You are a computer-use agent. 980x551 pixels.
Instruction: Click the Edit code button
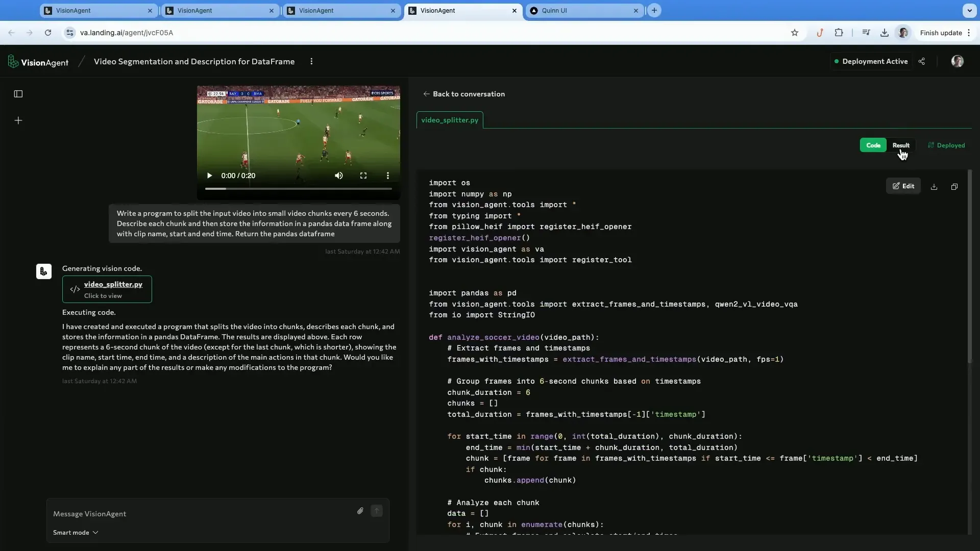(x=903, y=186)
